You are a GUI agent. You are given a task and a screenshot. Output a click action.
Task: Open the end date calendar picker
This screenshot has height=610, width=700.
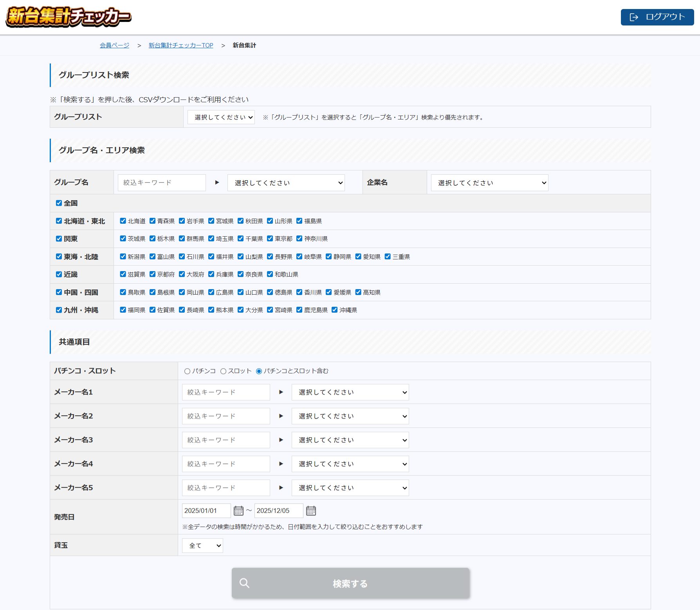pyautogui.click(x=311, y=511)
